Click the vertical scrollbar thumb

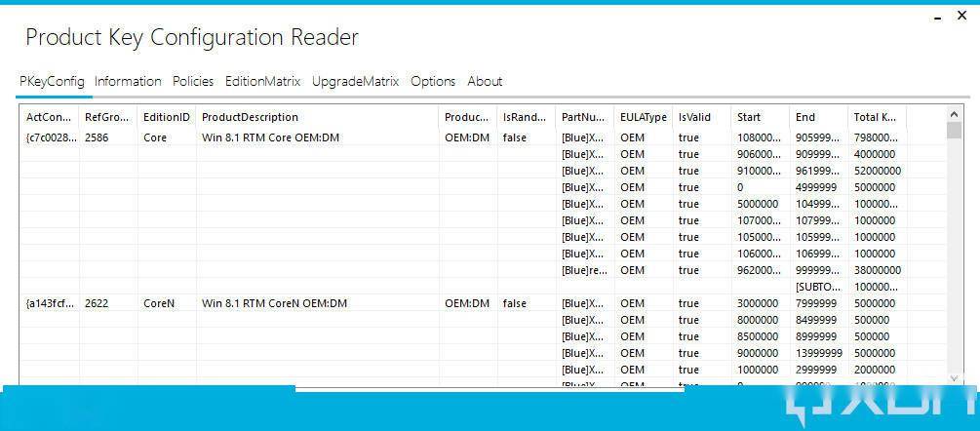(x=954, y=134)
